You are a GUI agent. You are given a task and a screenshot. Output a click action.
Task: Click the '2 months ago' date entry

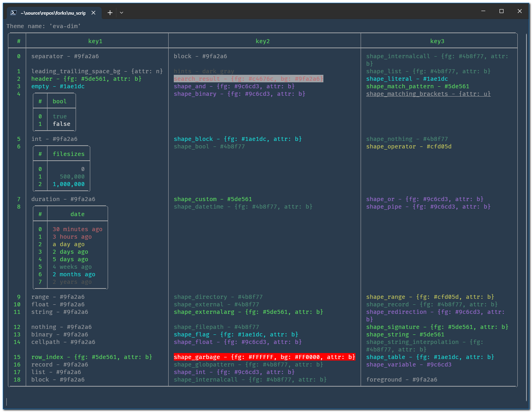click(x=74, y=274)
